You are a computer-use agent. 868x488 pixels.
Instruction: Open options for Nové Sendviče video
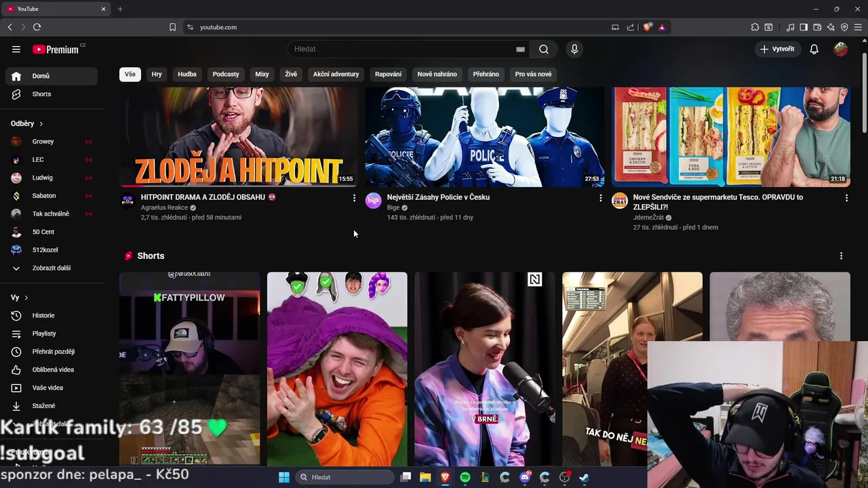[846, 198]
